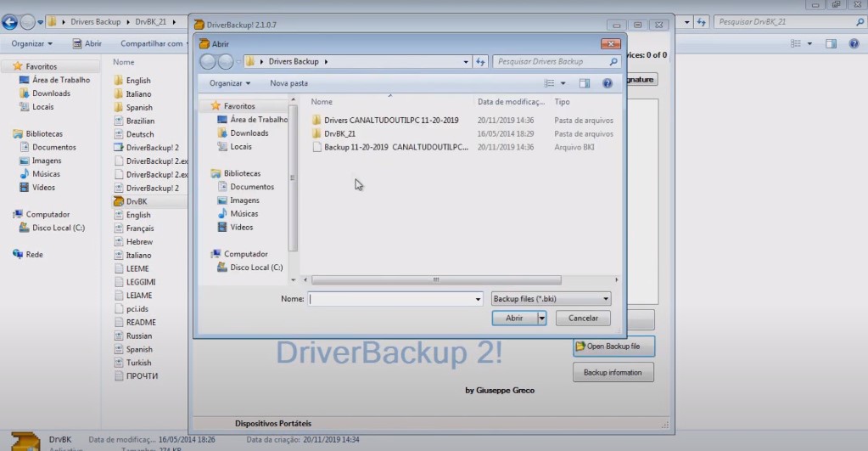The height and width of the screenshot is (451, 868).
Task: Open Organizar menu in Explorer window
Action: pos(31,44)
